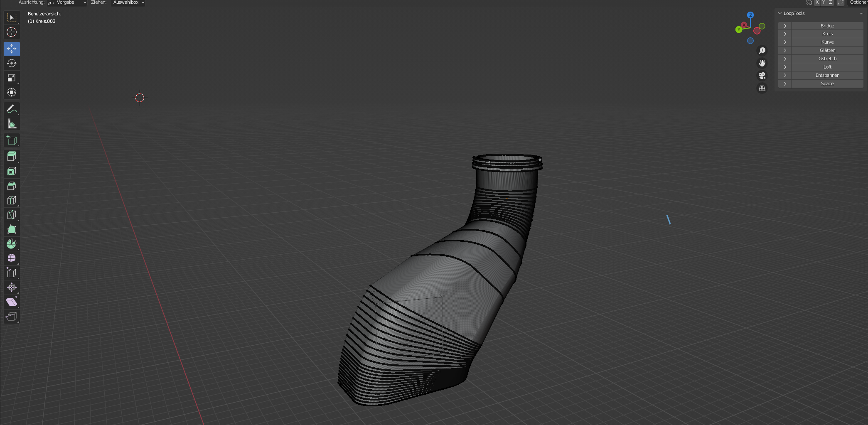Expand the Gstretch options arrow

tap(785, 59)
